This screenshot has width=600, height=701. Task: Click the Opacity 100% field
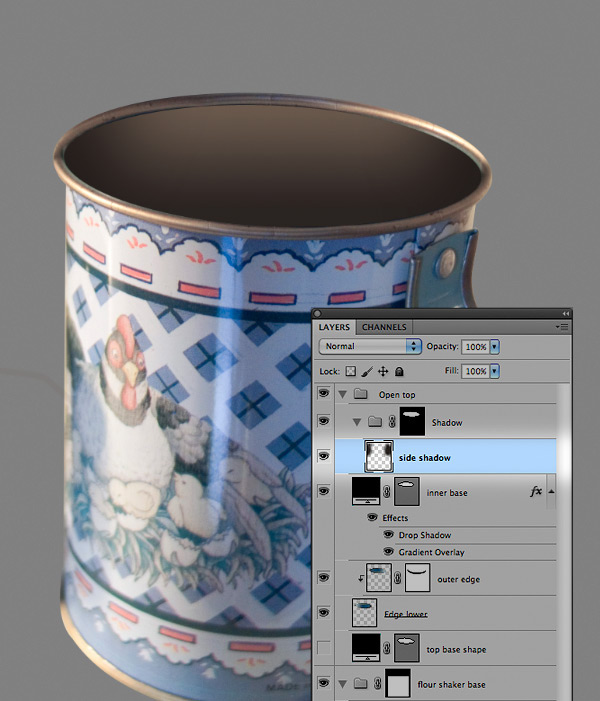pos(476,346)
